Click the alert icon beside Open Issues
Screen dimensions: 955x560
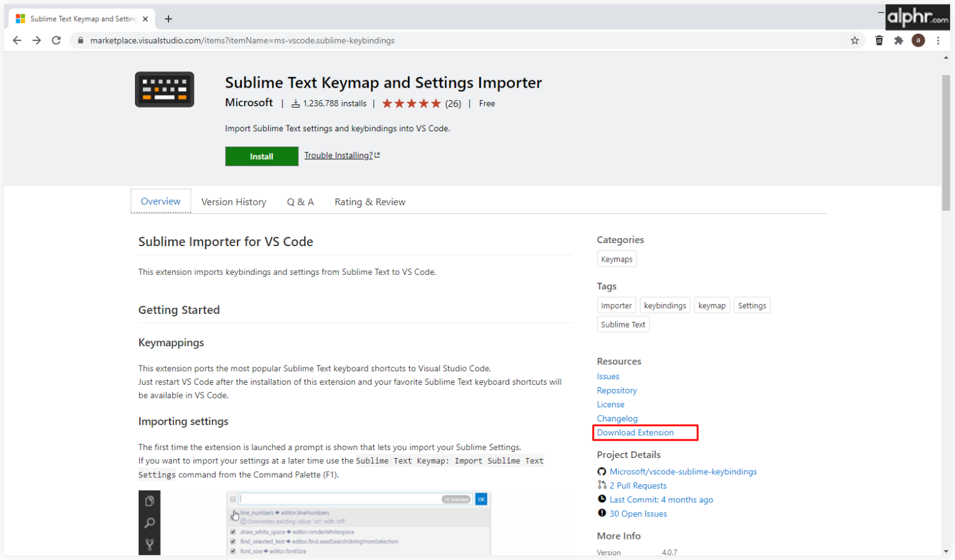tap(602, 513)
